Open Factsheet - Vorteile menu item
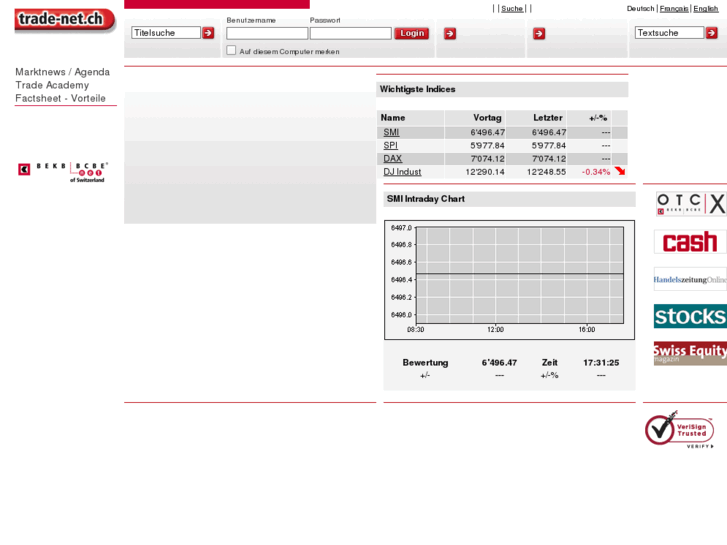This screenshot has height=545, width=727. click(60, 98)
